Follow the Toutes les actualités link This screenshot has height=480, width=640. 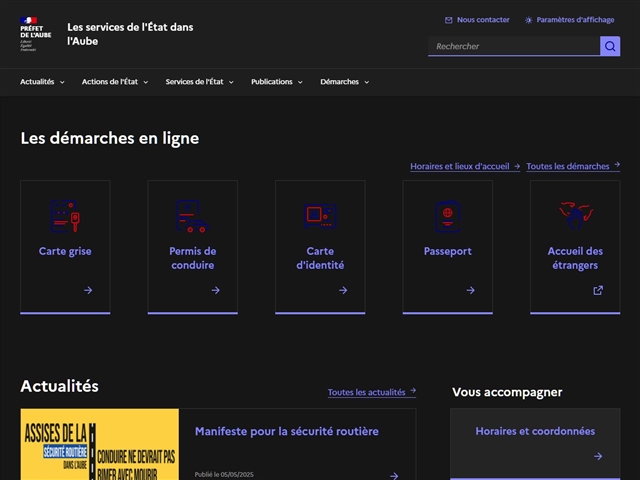point(372,392)
